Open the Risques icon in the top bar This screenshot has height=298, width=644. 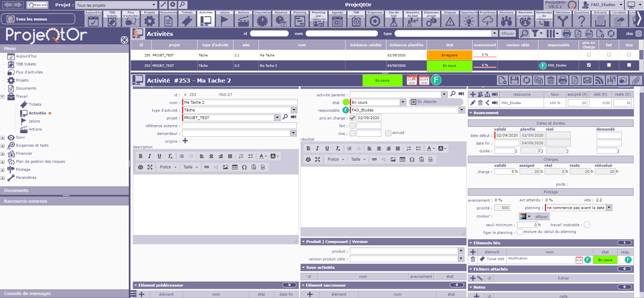coord(450,19)
